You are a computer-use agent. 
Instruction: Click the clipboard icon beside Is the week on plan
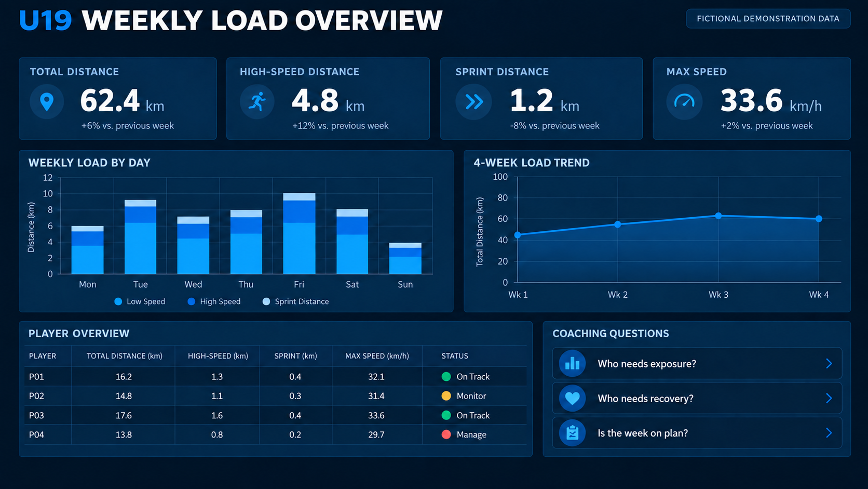[x=572, y=433]
